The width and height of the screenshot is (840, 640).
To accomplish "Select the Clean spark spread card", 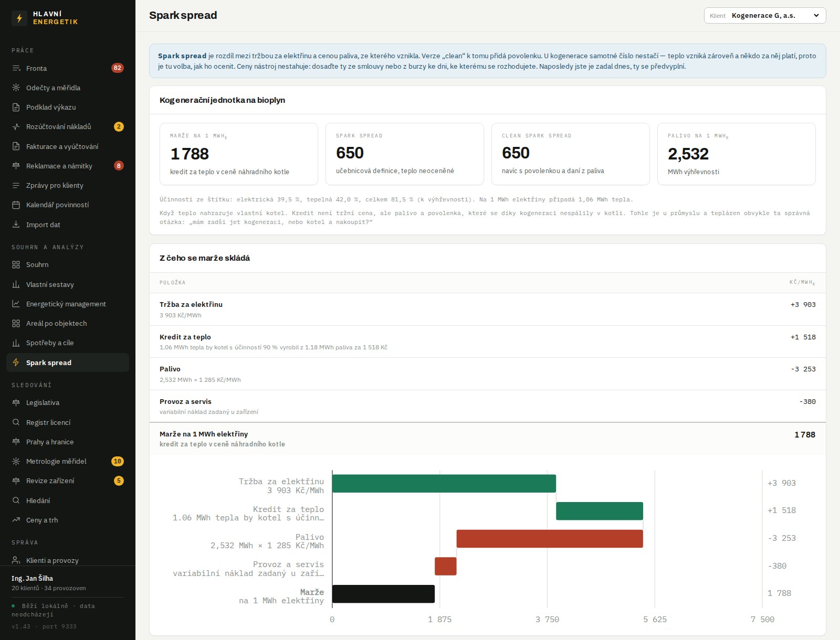I will 571,154.
